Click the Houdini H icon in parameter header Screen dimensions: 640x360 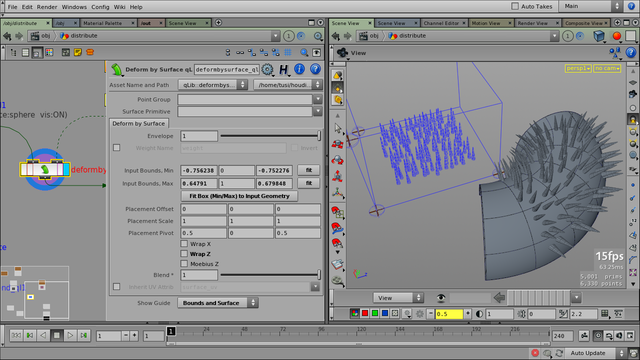[283, 69]
